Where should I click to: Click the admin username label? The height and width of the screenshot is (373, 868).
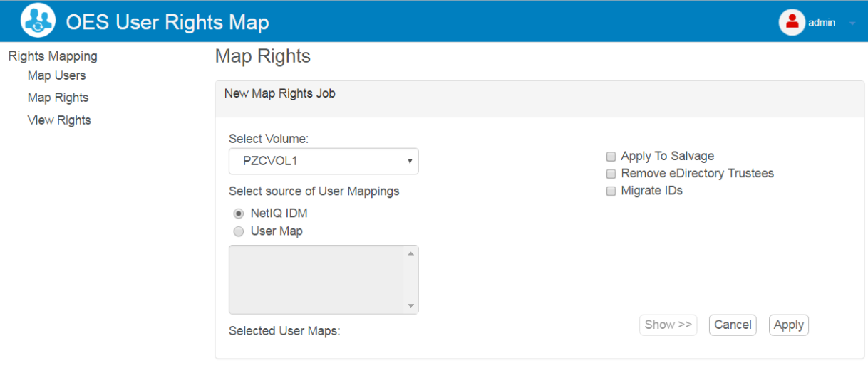coord(822,23)
